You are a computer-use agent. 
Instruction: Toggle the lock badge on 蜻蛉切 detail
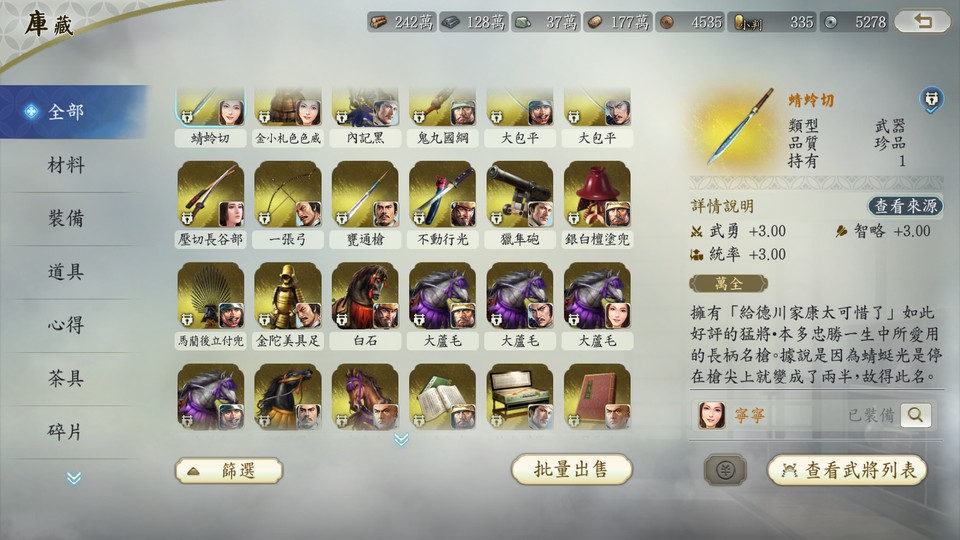point(931,99)
